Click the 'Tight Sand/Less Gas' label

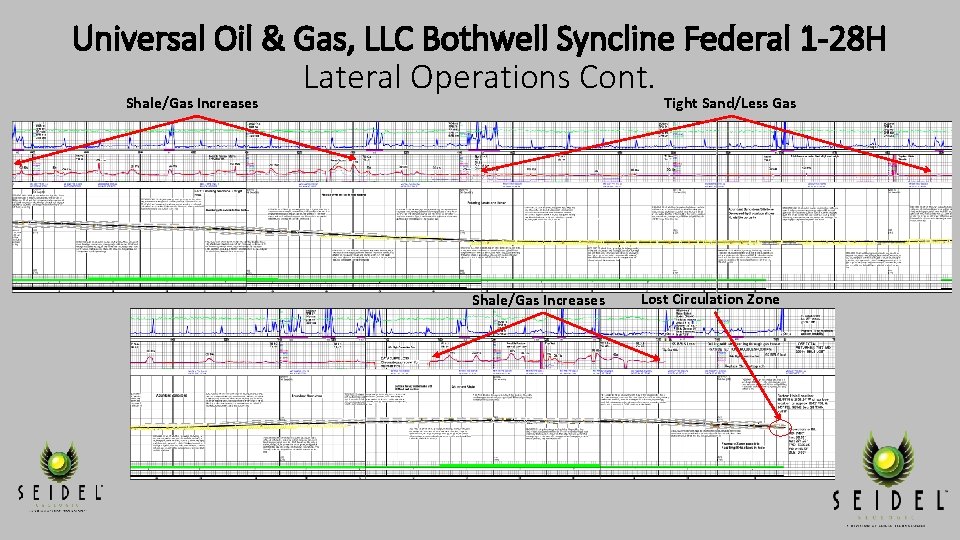pos(730,103)
